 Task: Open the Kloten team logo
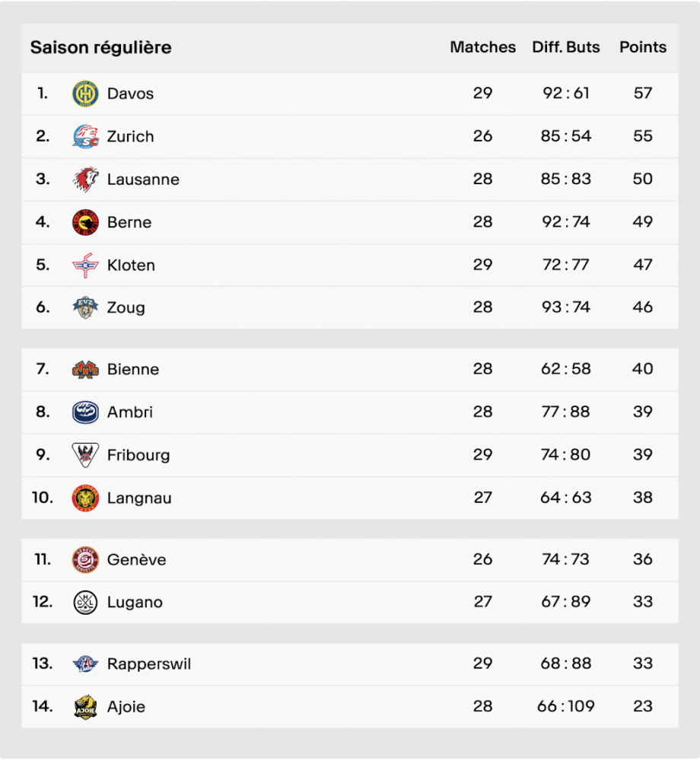click(85, 265)
